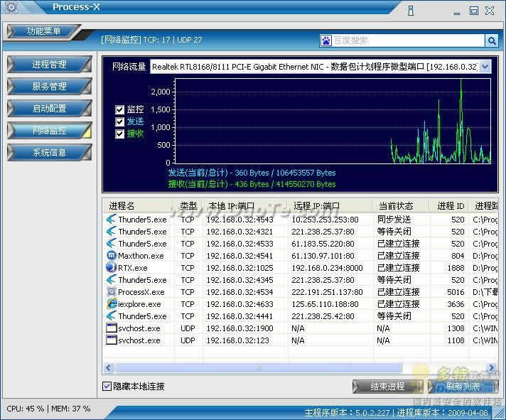Click process ID 1888 cell
The image size is (506, 420).
coord(456,268)
